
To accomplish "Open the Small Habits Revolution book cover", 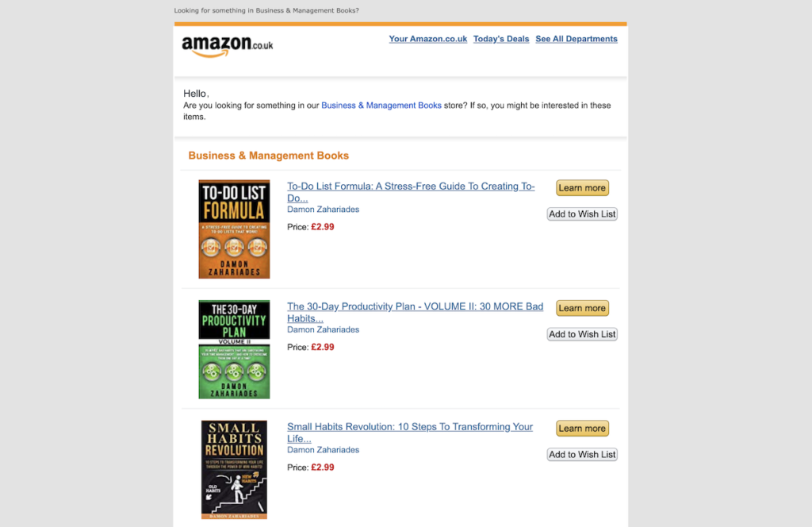I will tap(234, 470).
